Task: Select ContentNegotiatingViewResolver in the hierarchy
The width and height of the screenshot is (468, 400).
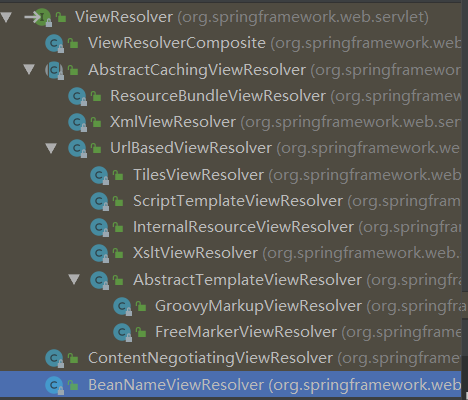Action: coord(210,358)
